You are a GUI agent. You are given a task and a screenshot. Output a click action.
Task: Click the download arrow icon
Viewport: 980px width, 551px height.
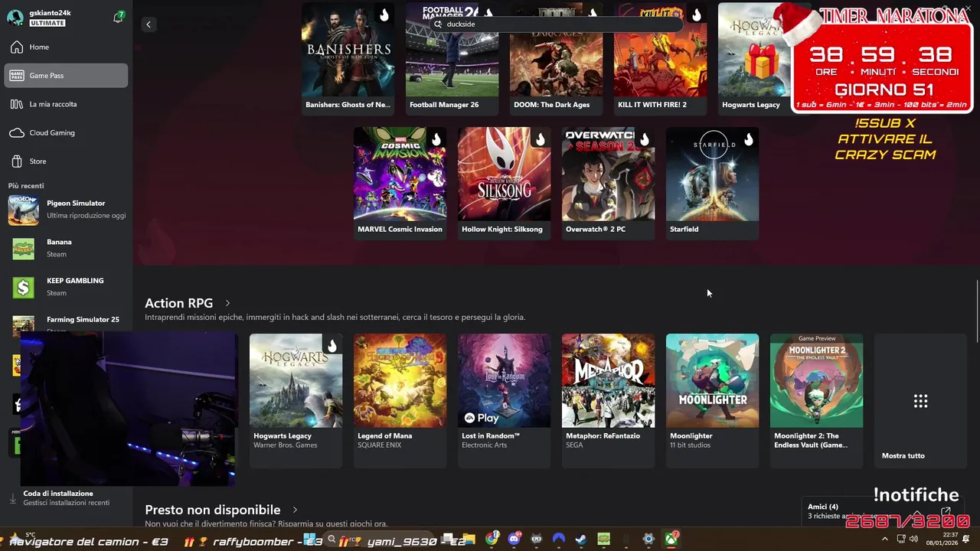[x=12, y=498]
